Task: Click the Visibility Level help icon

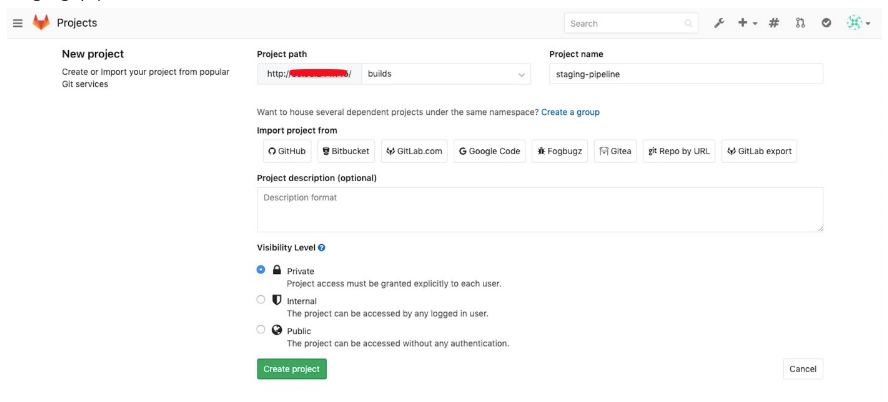Action: [x=322, y=248]
